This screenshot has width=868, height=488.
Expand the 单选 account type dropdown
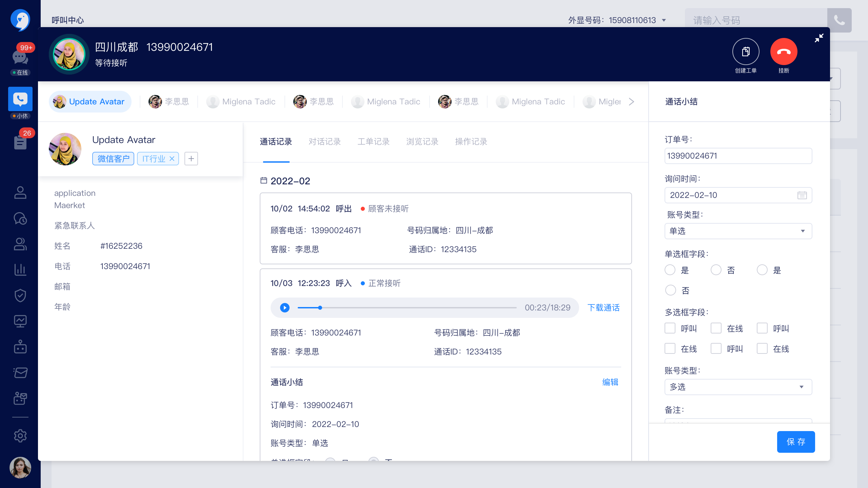(x=738, y=231)
